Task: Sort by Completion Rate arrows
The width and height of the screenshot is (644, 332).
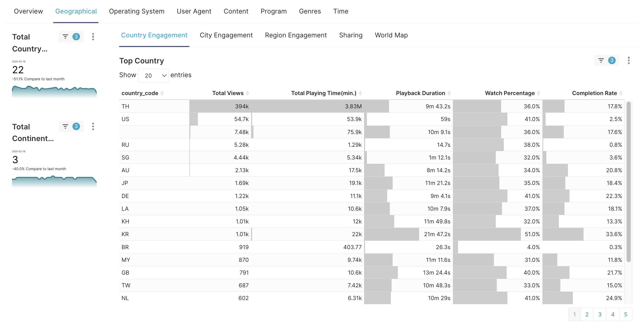Action: click(x=621, y=93)
